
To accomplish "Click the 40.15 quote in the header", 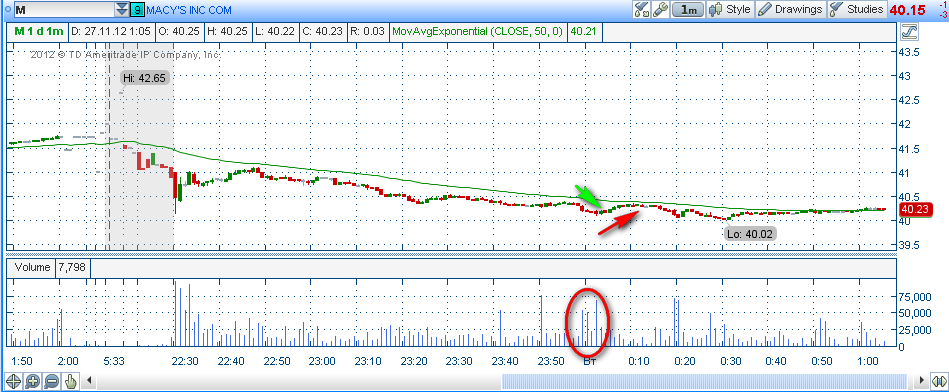I will pyautogui.click(x=908, y=10).
